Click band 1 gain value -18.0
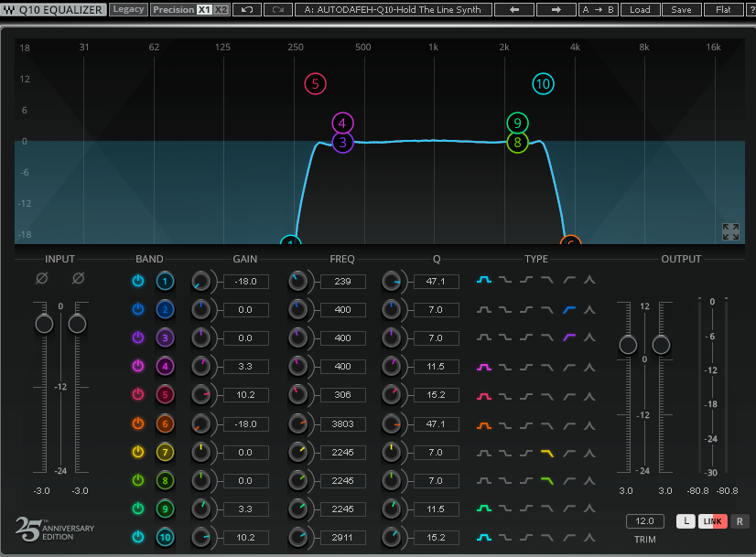The image size is (756, 557). [x=246, y=282]
